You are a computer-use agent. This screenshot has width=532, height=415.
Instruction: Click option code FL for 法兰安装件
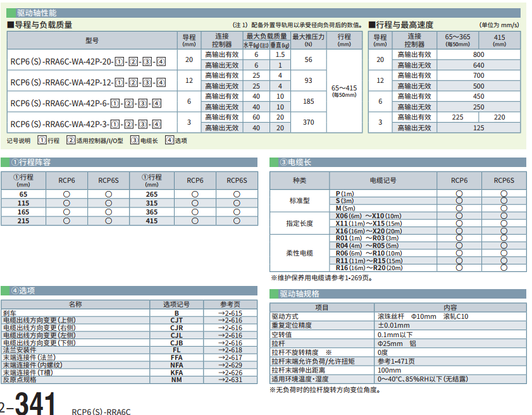(x=176, y=350)
